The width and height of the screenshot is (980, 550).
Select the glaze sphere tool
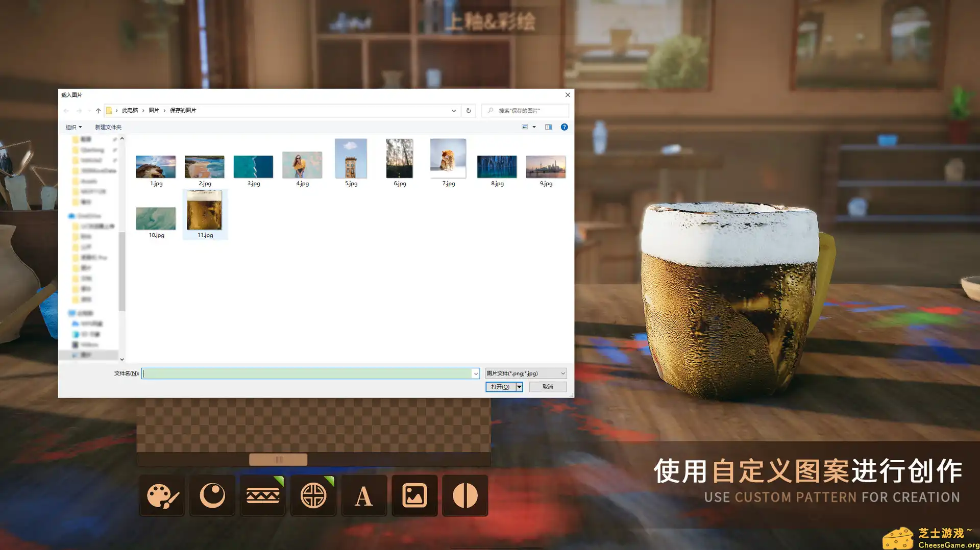click(212, 495)
